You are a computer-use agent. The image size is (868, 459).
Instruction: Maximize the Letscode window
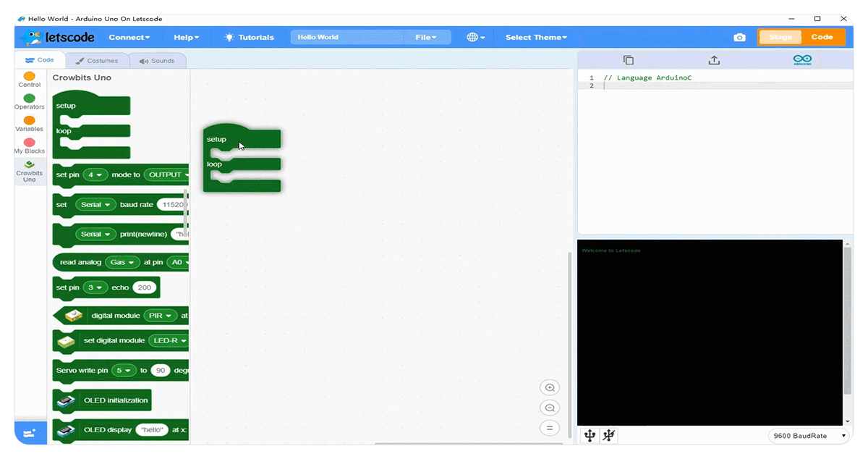pyautogui.click(x=817, y=18)
